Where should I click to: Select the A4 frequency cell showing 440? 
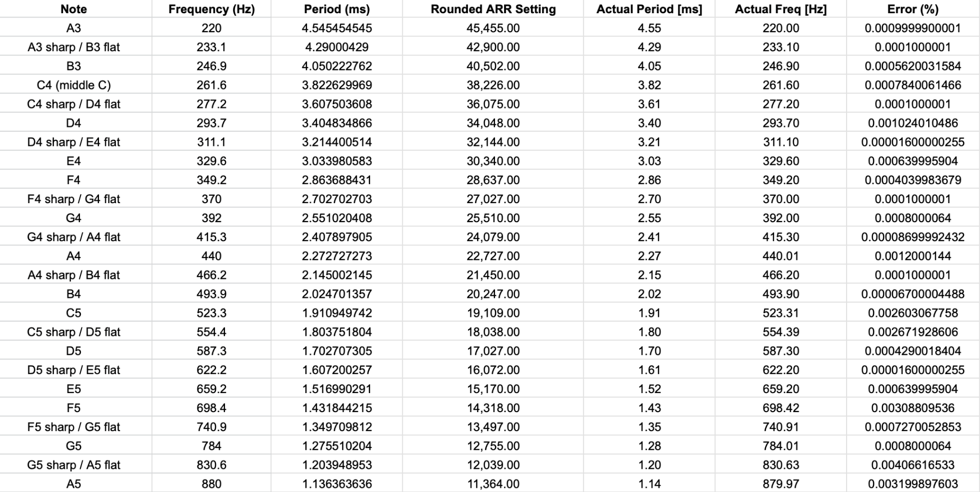click(x=211, y=256)
